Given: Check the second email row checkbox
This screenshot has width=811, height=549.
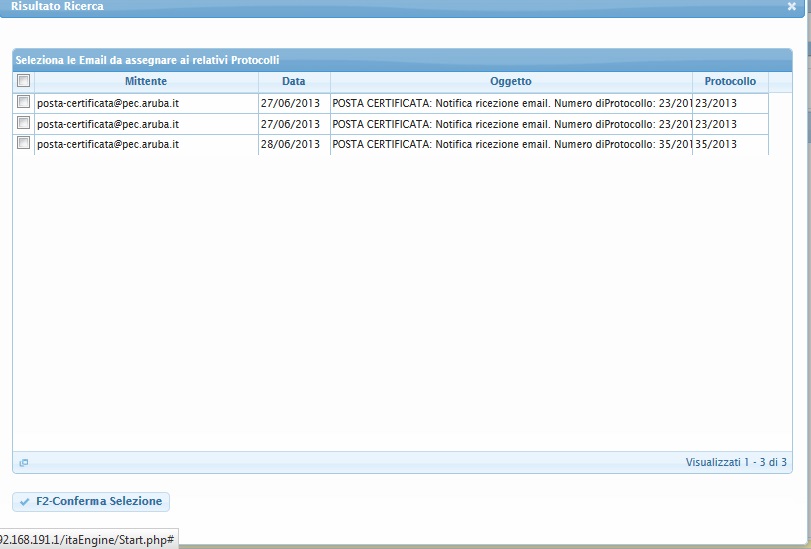Looking at the screenshot, I should [23, 124].
